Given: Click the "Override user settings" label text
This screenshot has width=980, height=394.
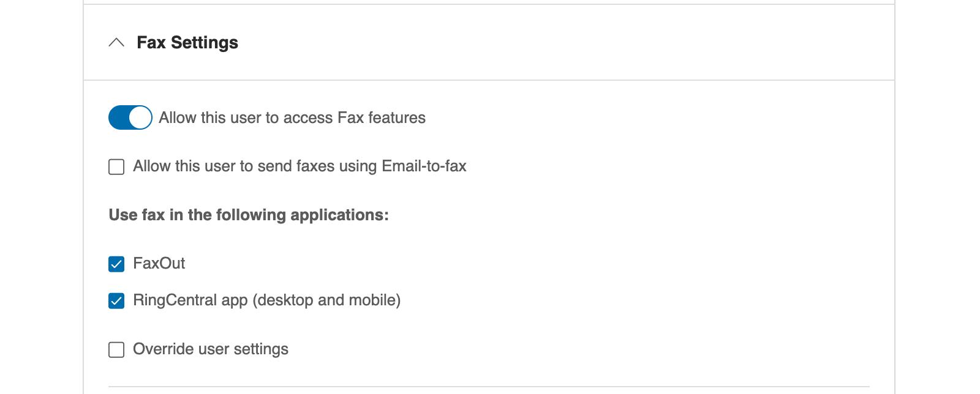Looking at the screenshot, I should tap(211, 349).
